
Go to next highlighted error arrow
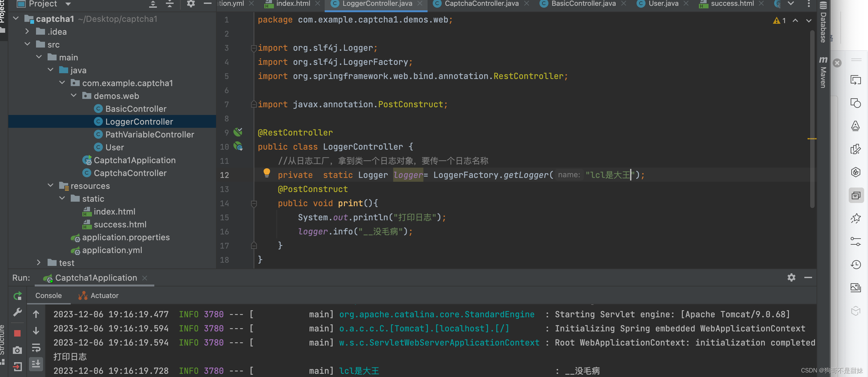coord(809,21)
